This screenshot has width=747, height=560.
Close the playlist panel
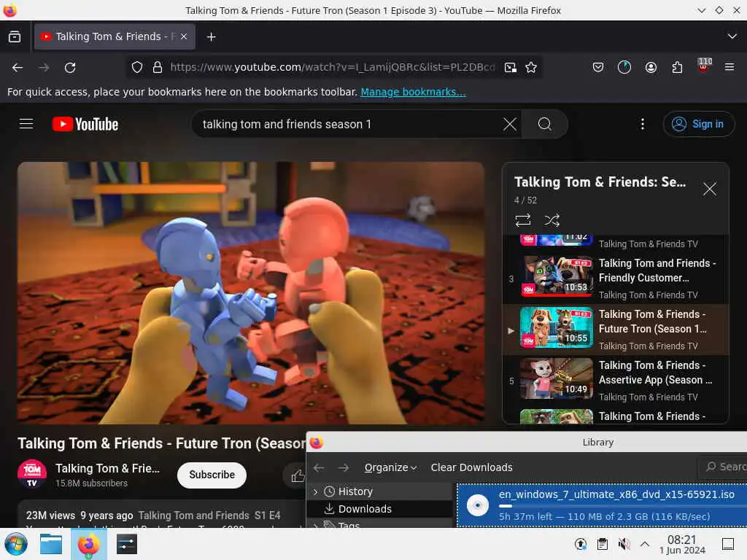click(x=709, y=189)
